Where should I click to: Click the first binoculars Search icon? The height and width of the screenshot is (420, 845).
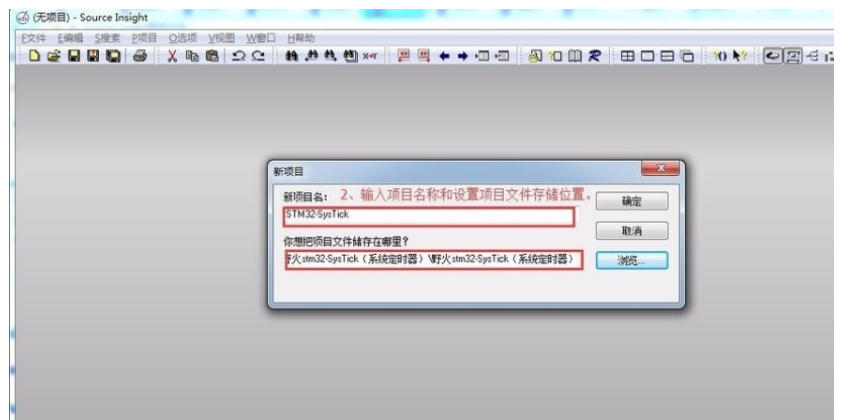(292, 56)
